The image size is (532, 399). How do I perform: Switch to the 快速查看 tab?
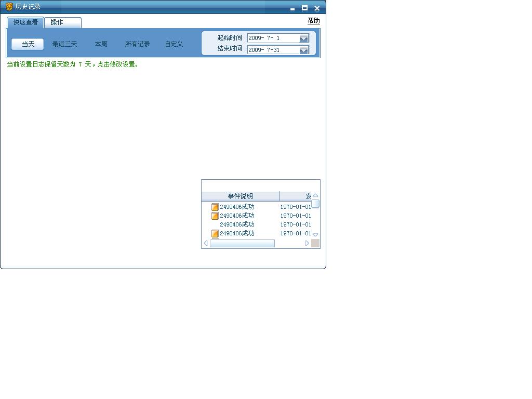25,22
